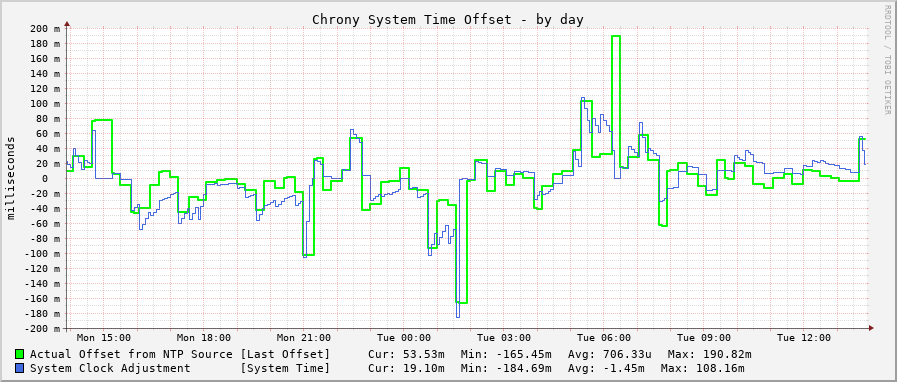
Task: Click the green Actual Offset legend swatch
Action: click(x=19, y=355)
